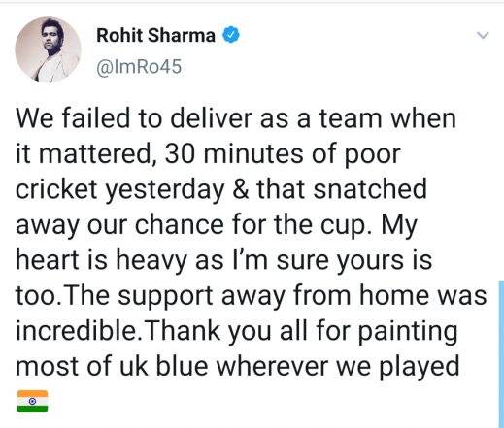Image resolution: width=504 pixels, height=428 pixels.
Task: Visit the @ImRo45 handle link
Action: pos(139,67)
